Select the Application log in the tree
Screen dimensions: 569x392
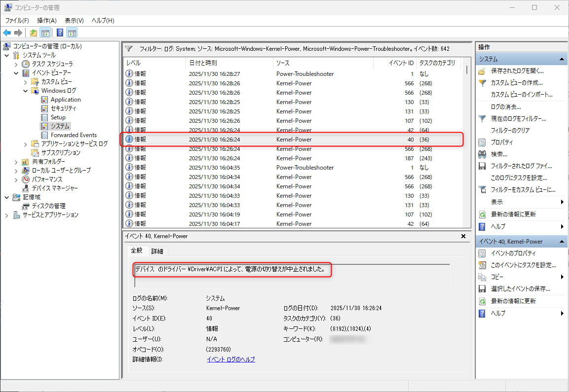click(x=66, y=99)
